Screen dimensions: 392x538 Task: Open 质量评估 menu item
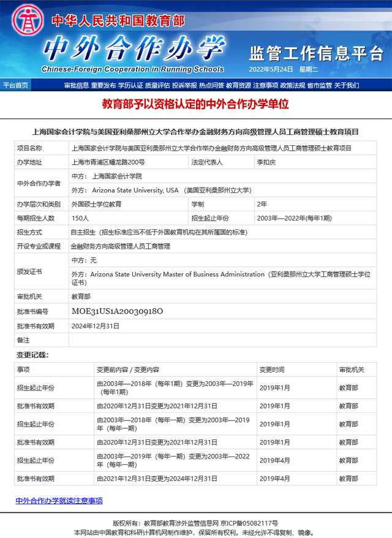pyautogui.click(x=157, y=85)
